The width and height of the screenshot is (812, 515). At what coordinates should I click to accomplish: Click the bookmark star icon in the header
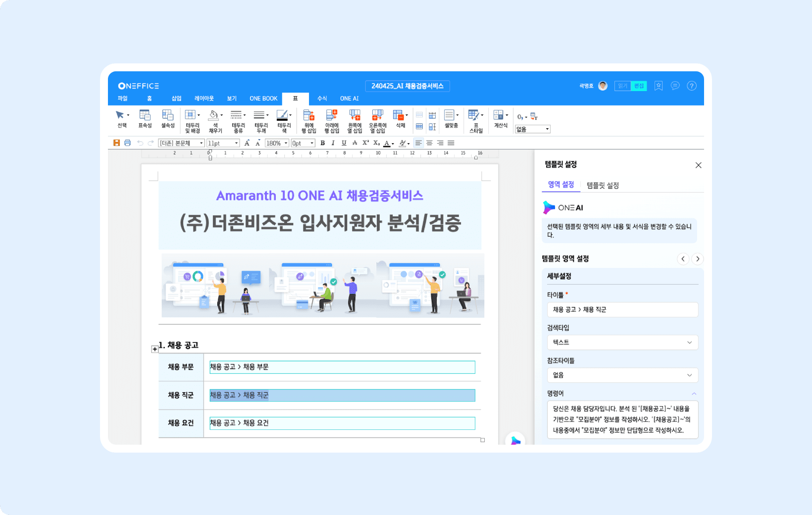click(x=659, y=86)
